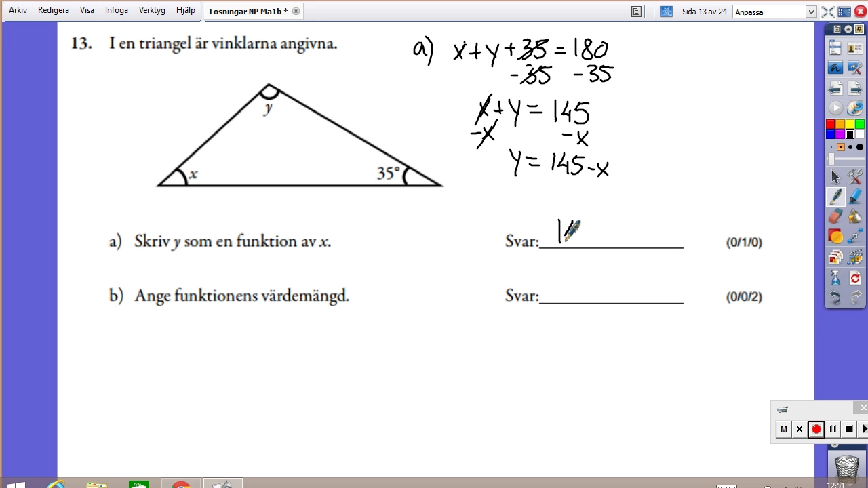This screenshot has height=488, width=868.
Task: Click the camcorder icon on recorder
Action: point(782,409)
